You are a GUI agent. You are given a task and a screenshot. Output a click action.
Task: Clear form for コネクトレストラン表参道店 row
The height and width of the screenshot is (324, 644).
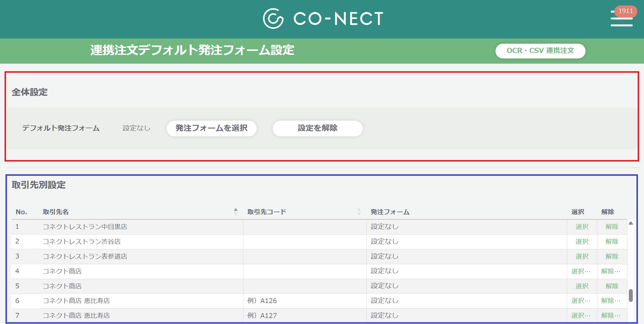click(x=612, y=256)
